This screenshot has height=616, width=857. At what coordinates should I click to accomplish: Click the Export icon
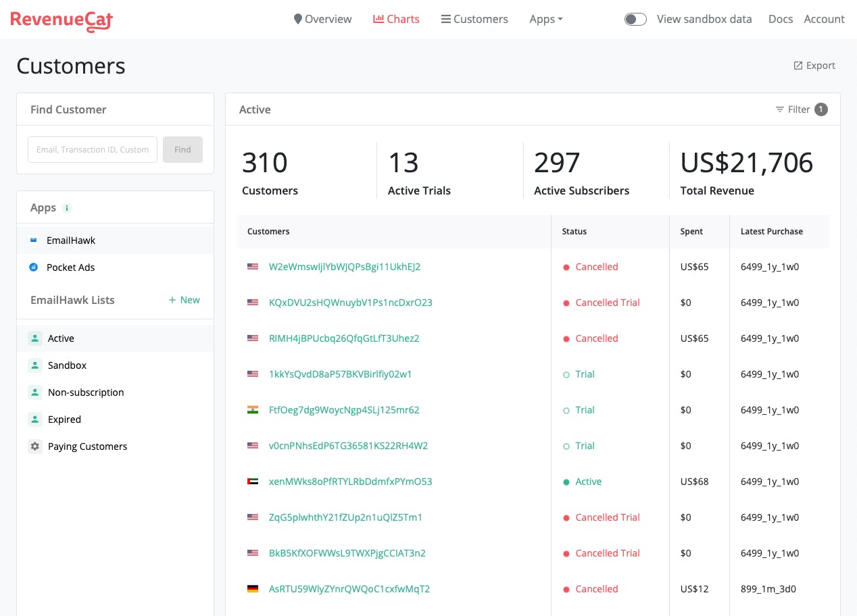(x=798, y=66)
